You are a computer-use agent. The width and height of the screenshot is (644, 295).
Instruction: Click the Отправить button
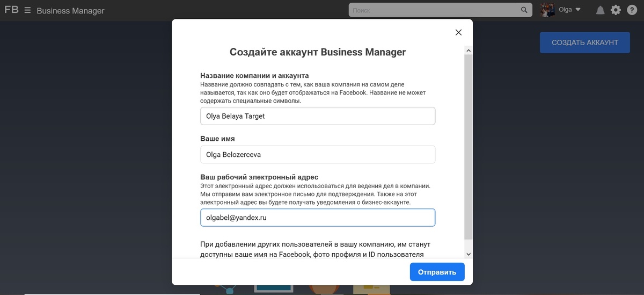[437, 272]
